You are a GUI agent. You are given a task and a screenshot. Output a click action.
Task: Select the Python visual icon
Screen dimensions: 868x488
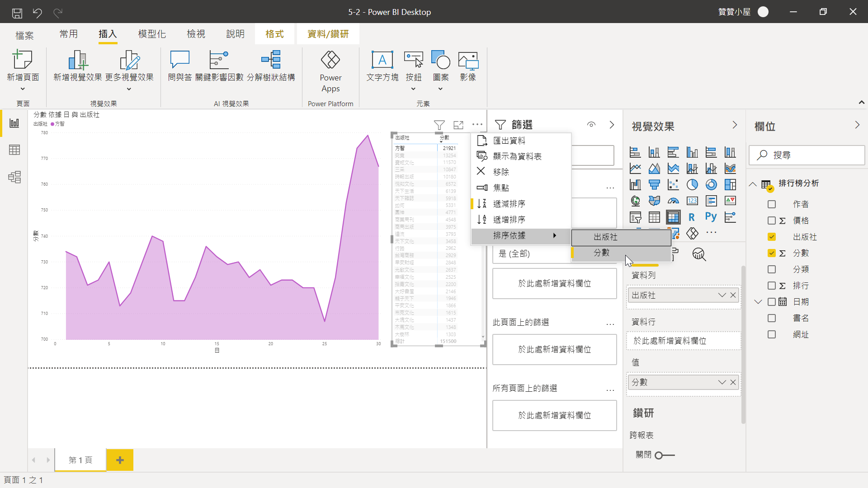[x=711, y=217]
